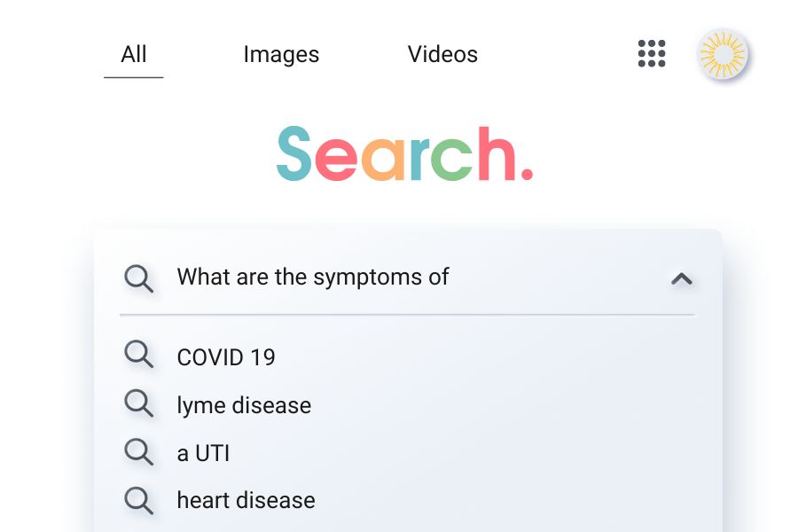798x532 pixels.
Task: Click the magnifier icon next to COVID 19
Action: coord(138,356)
